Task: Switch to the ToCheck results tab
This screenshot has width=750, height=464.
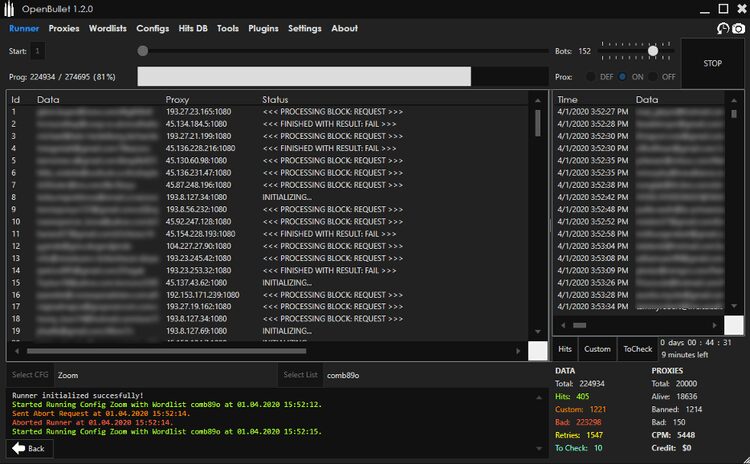Action: pos(636,349)
